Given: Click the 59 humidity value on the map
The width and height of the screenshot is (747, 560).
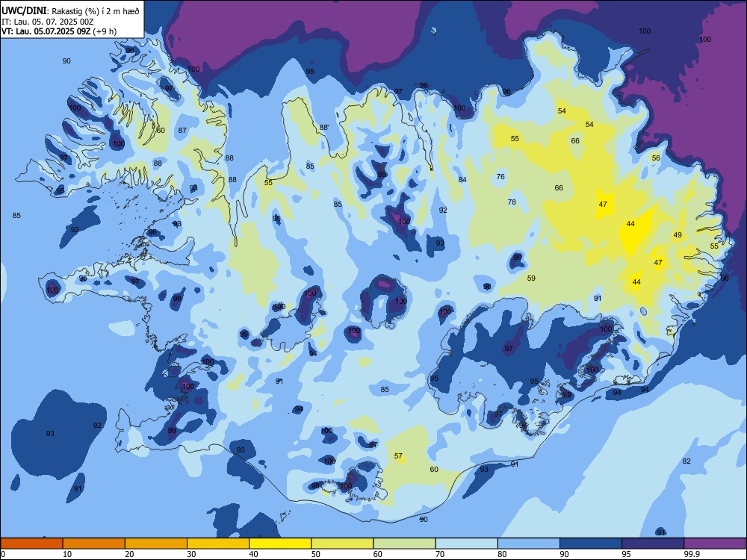Looking at the screenshot, I should [x=531, y=278].
